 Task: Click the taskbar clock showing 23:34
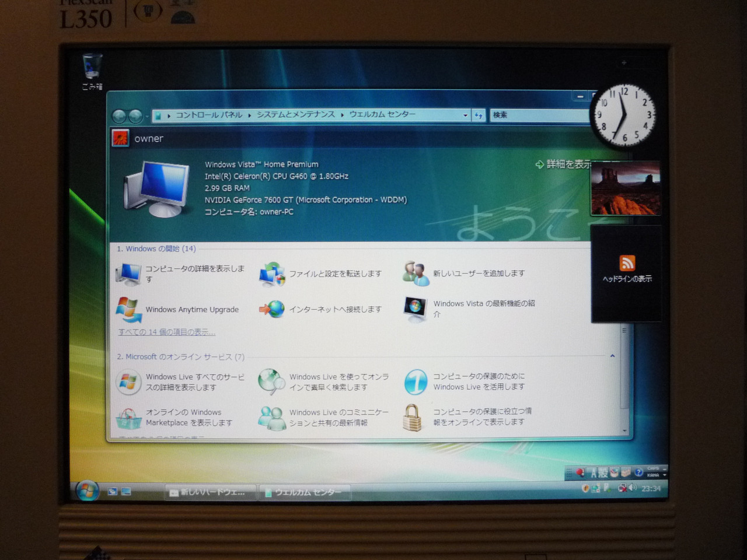pos(651,489)
